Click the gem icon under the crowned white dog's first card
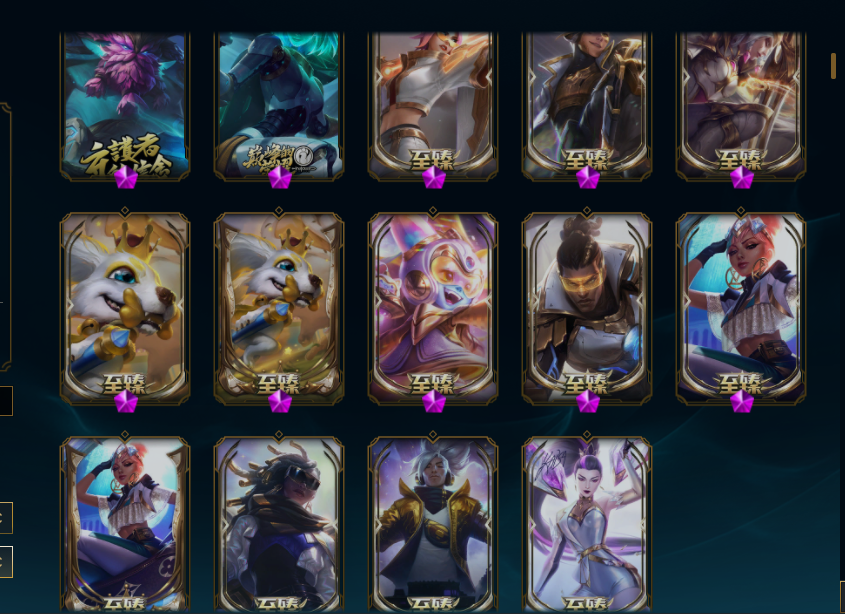The width and height of the screenshot is (845, 614). tap(126, 402)
